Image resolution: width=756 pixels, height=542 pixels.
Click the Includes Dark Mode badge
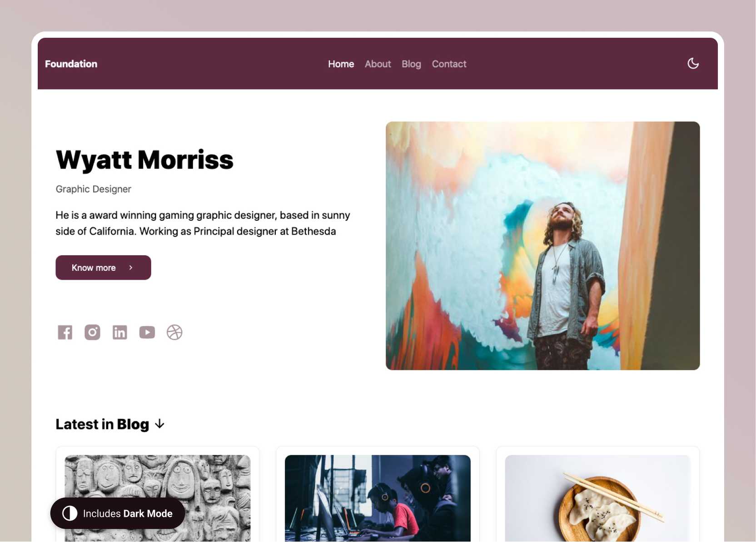[118, 513]
